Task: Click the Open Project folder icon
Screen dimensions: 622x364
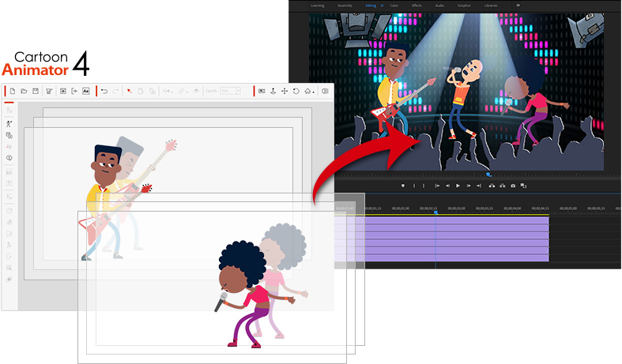Action: [24, 92]
